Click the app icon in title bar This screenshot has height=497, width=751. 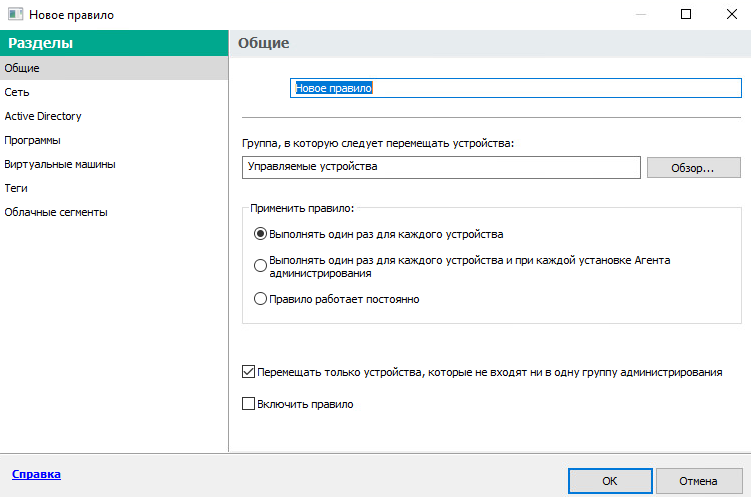pos(14,15)
